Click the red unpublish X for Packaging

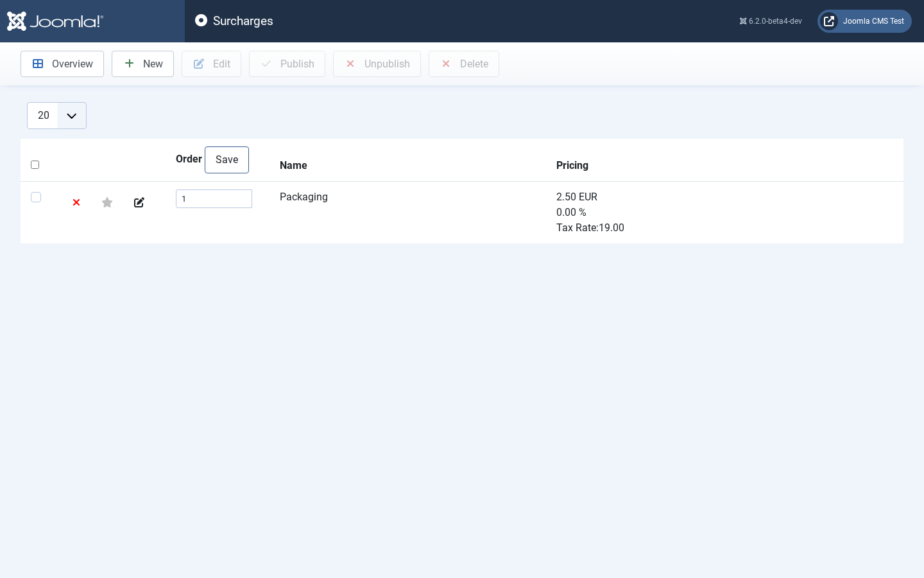[76, 202]
